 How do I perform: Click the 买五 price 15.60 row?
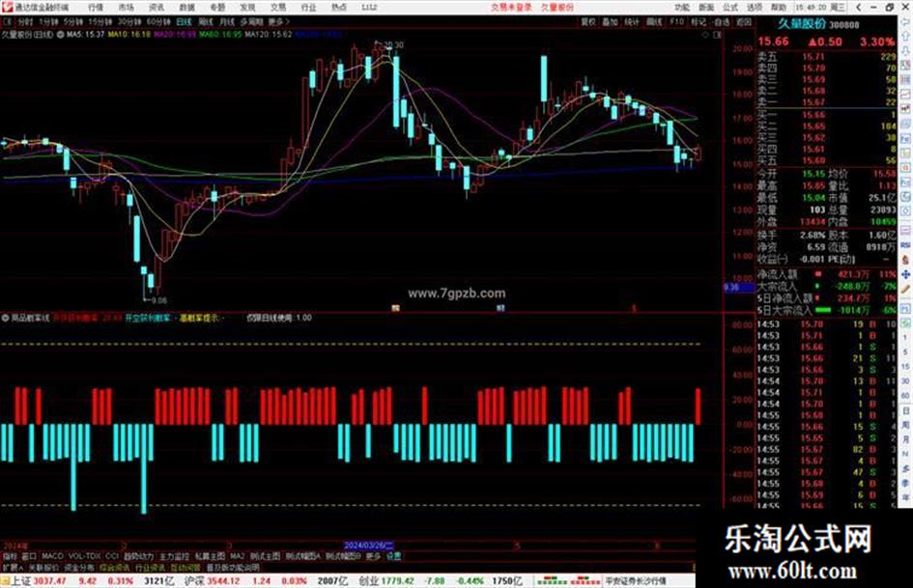(826, 160)
